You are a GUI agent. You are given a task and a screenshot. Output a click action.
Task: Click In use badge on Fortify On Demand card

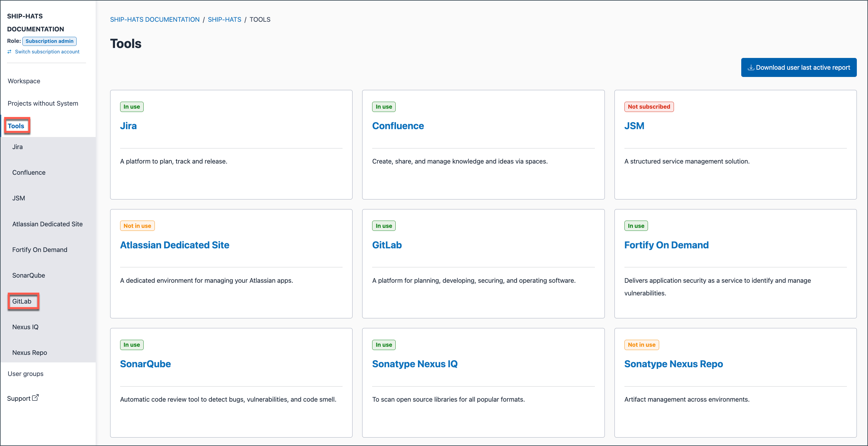tap(636, 226)
